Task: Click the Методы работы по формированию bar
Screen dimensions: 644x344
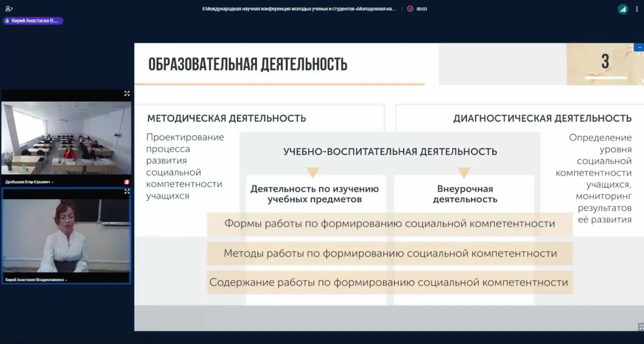Action: (x=390, y=253)
